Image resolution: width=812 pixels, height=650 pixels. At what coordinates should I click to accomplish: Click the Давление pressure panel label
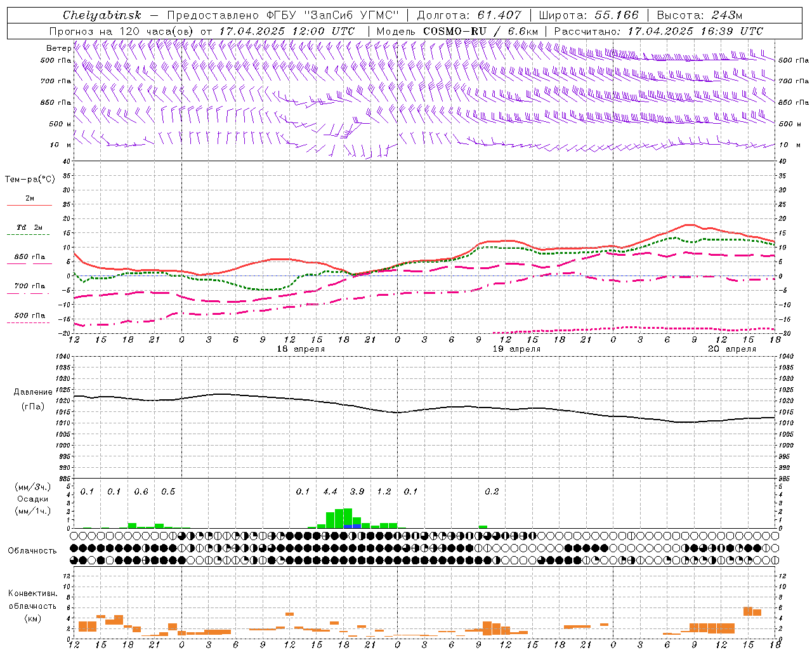click(33, 392)
